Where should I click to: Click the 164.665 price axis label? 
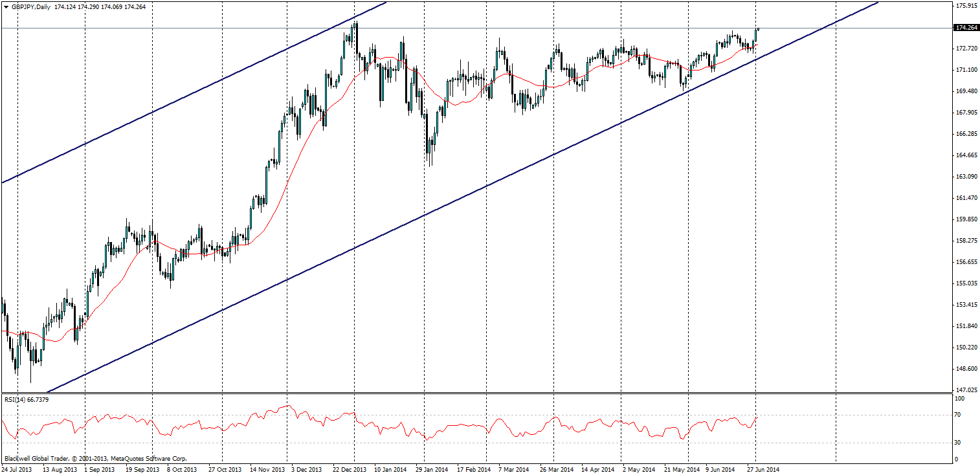966,155
